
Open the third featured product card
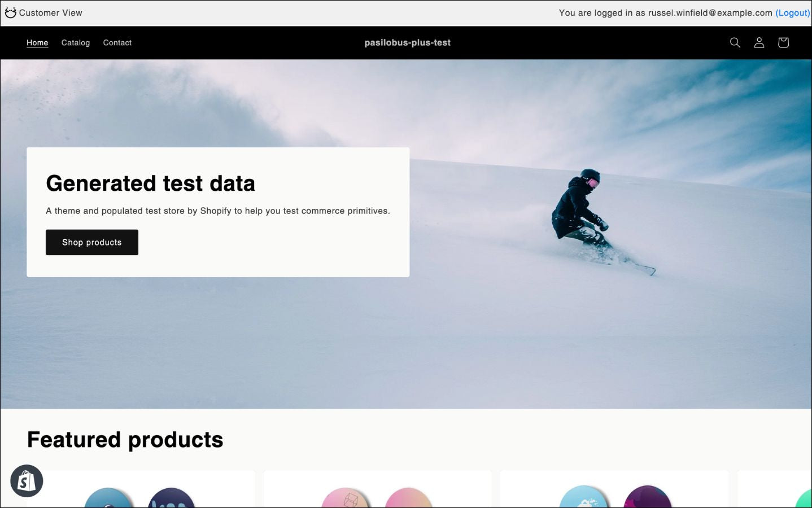coord(614,491)
